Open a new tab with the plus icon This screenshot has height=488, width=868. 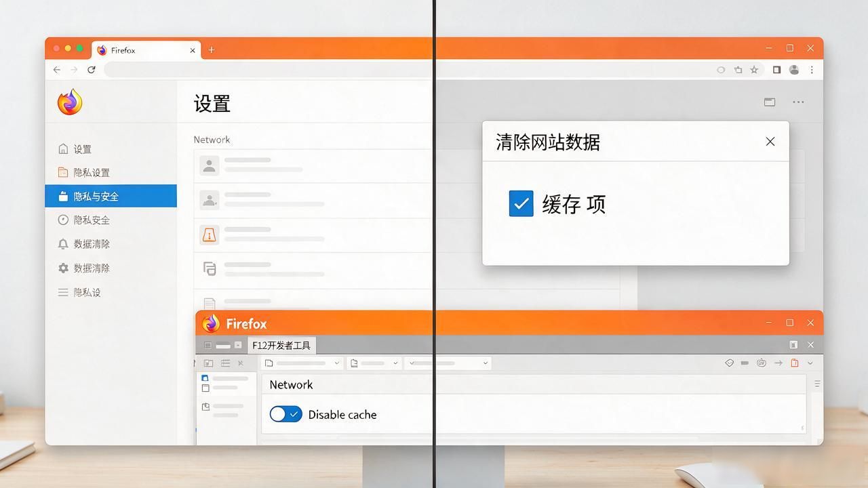[x=211, y=49]
